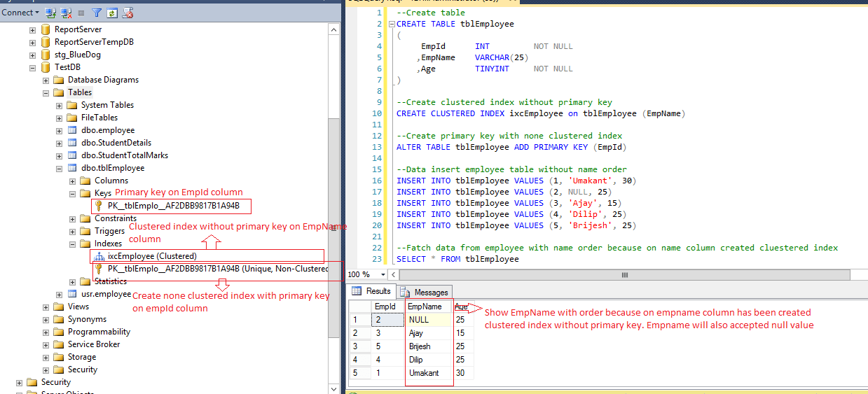
Task: Select the dbo.StudentTotalMarks table icon
Action: (x=72, y=155)
